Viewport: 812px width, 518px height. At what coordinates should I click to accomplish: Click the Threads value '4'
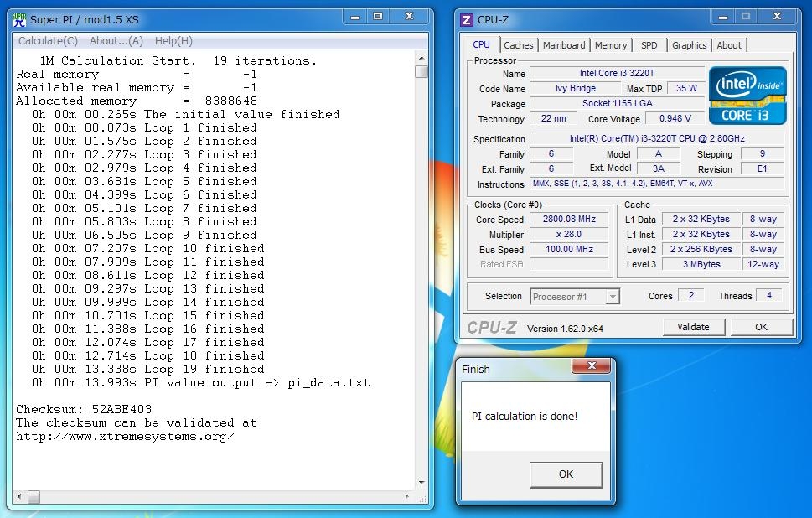coord(769,295)
